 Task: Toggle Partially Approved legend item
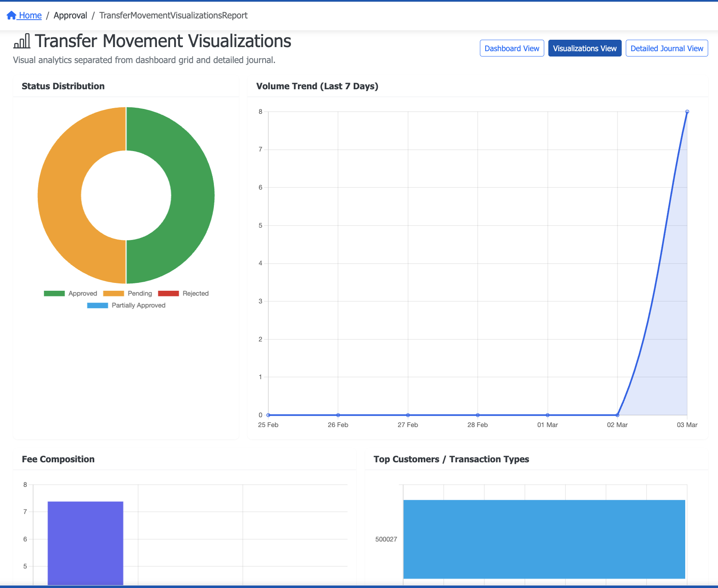point(138,305)
